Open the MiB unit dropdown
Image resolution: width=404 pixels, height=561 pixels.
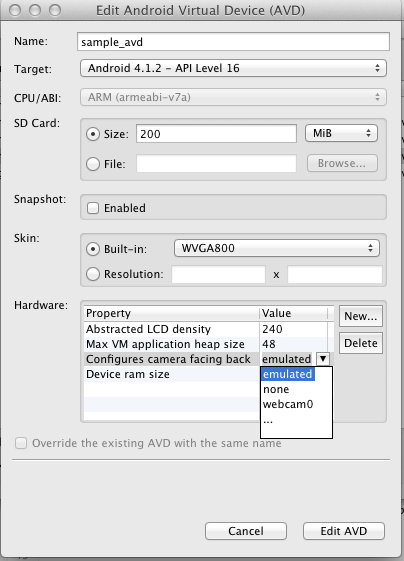click(341, 133)
